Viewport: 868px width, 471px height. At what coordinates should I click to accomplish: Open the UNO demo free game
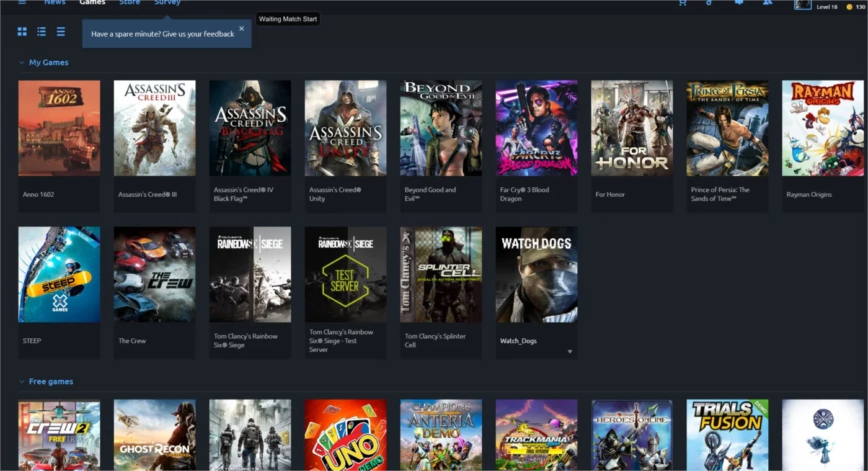tap(345, 435)
